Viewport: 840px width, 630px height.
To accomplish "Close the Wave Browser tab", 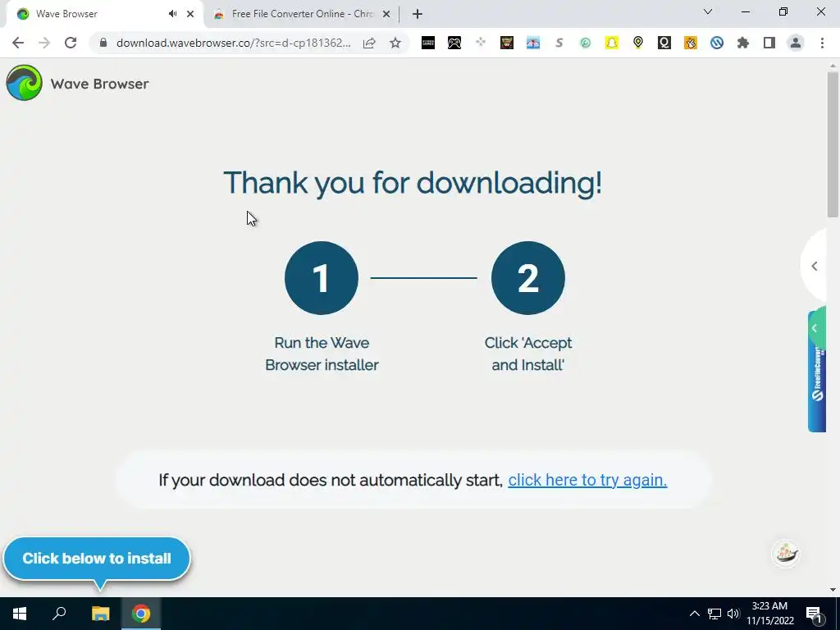I will (190, 14).
